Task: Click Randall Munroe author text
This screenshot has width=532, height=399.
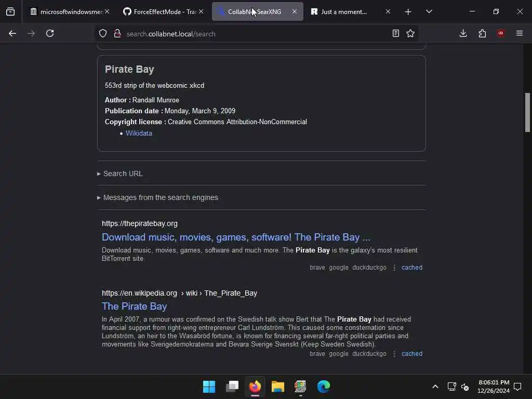Action: click(x=156, y=100)
